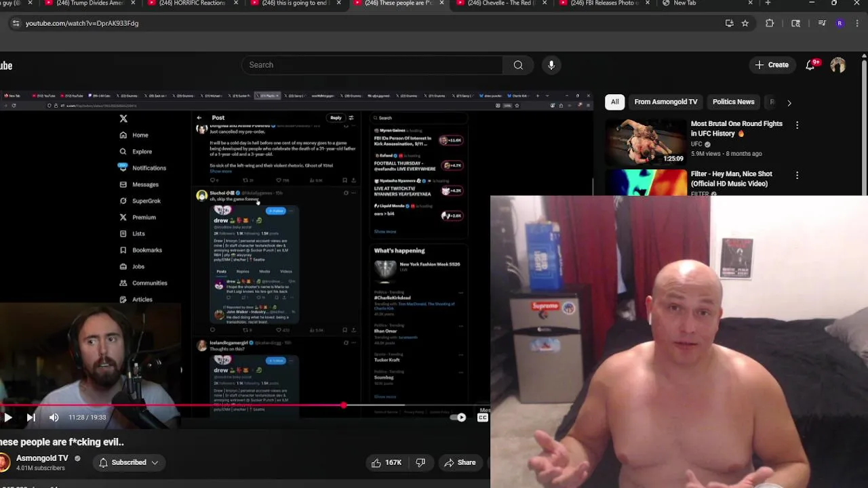This screenshot has height=488, width=868.
Task: Click the browser address bar URL
Action: pyautogui.click(x=82, y=23)
